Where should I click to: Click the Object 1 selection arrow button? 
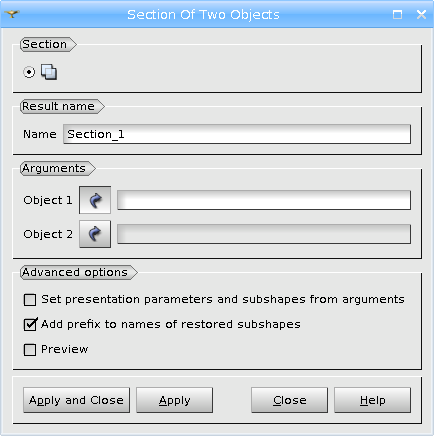click(x=95, y=200)
